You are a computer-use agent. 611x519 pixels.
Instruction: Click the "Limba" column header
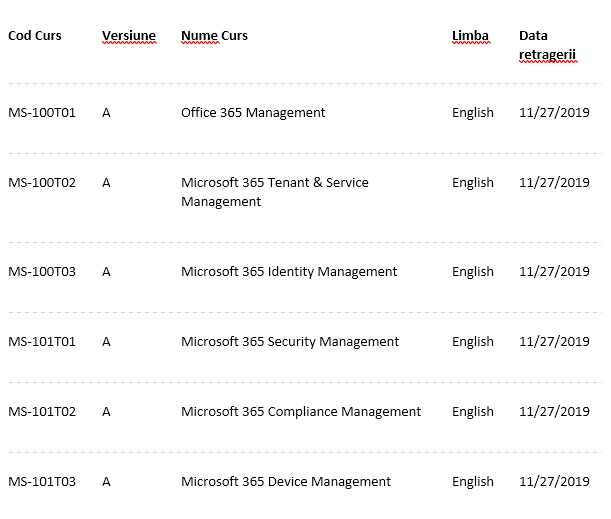(x=470, y=36)
